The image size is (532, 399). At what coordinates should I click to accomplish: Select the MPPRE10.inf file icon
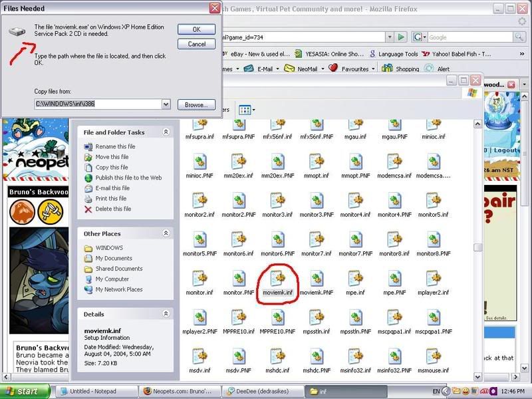[239, 317]
